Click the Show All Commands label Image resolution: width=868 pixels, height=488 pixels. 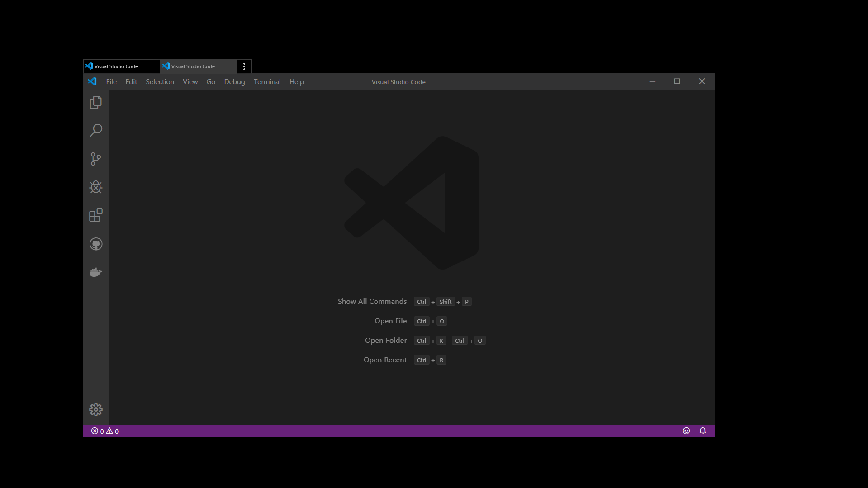click(x=372, y=302)
